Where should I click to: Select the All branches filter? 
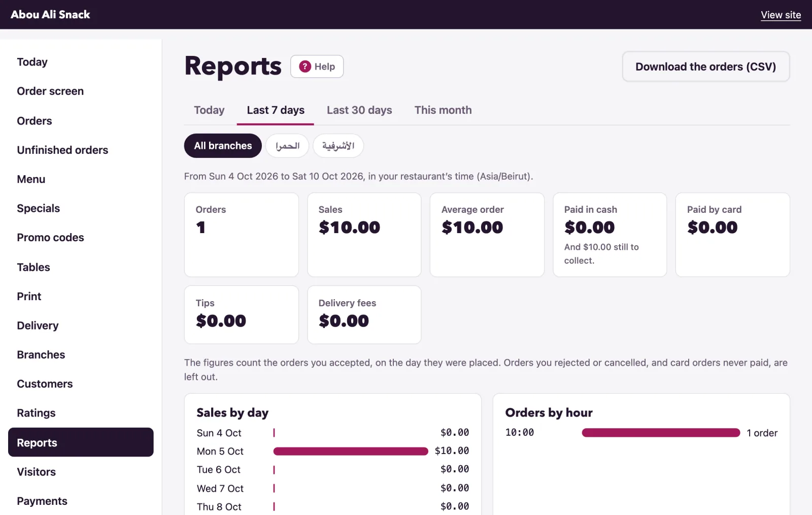click(x=223, y=146)
